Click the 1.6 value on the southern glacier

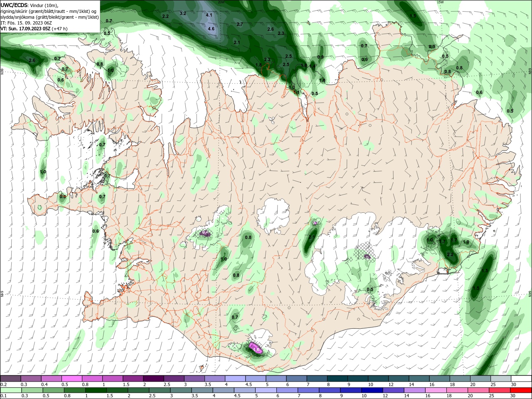[257, 350]
